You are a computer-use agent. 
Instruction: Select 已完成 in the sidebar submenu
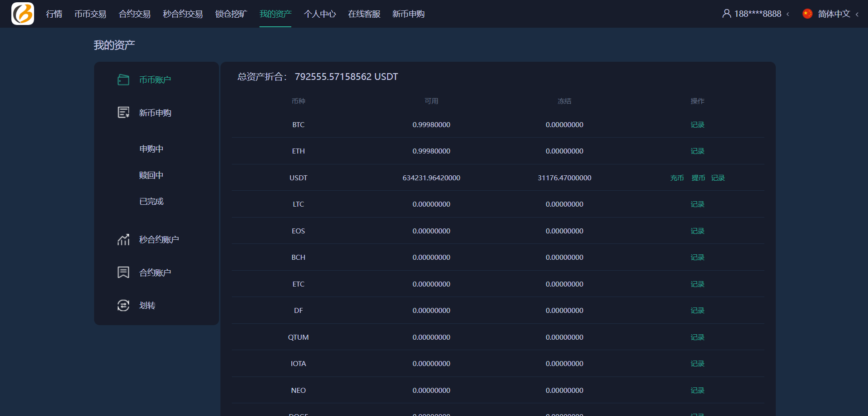(151, 202)
